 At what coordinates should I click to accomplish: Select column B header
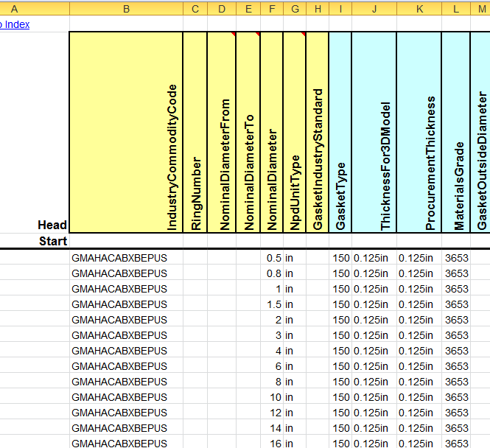pyautogui.click(x=126, y=9)
